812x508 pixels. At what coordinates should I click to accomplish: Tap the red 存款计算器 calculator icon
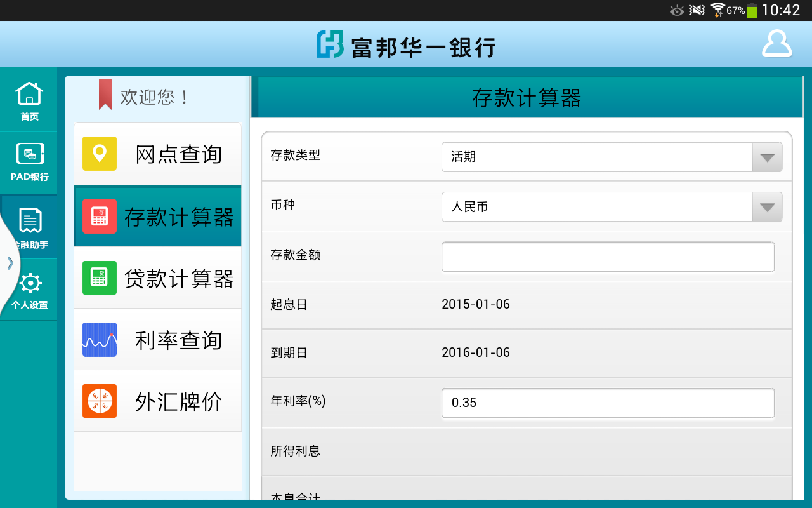tap(100, 217)
